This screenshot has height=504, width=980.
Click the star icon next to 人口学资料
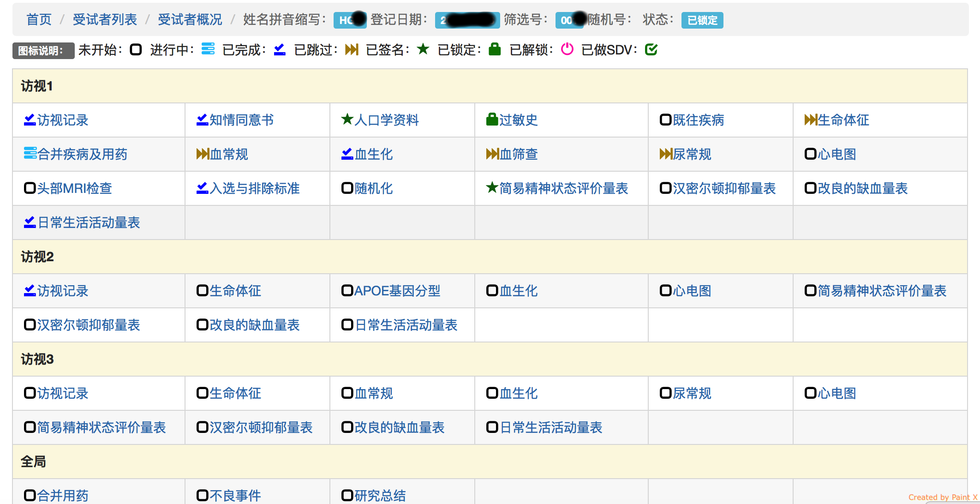347,120
